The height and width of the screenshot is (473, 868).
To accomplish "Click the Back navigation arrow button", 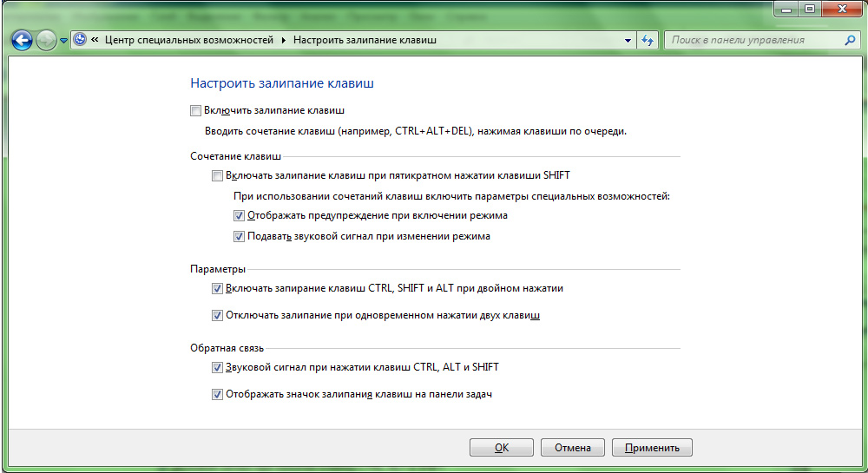I will click(x=22, y=40).
